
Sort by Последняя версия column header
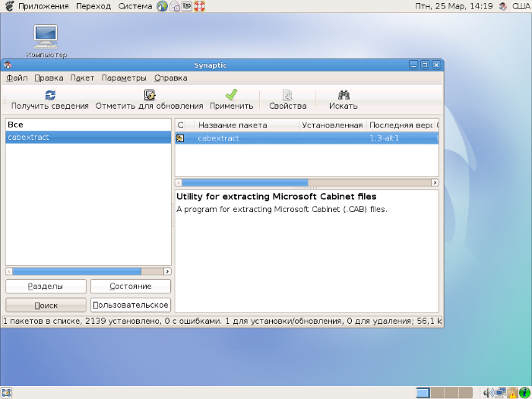click(401, 125)
